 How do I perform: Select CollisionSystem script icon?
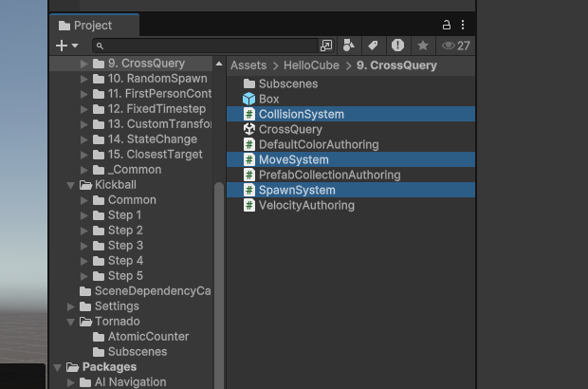[x=249, y=114]
